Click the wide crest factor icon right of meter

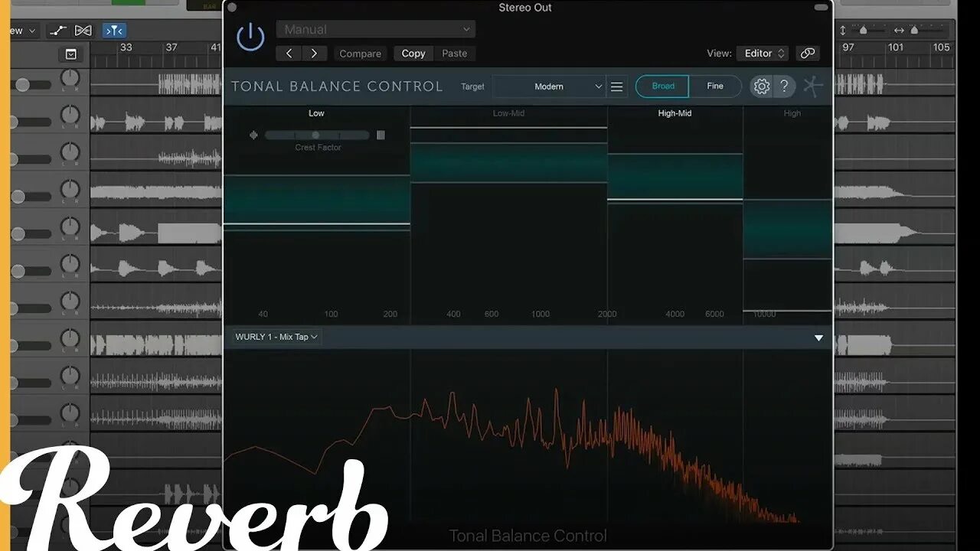(x=381, y=135)
